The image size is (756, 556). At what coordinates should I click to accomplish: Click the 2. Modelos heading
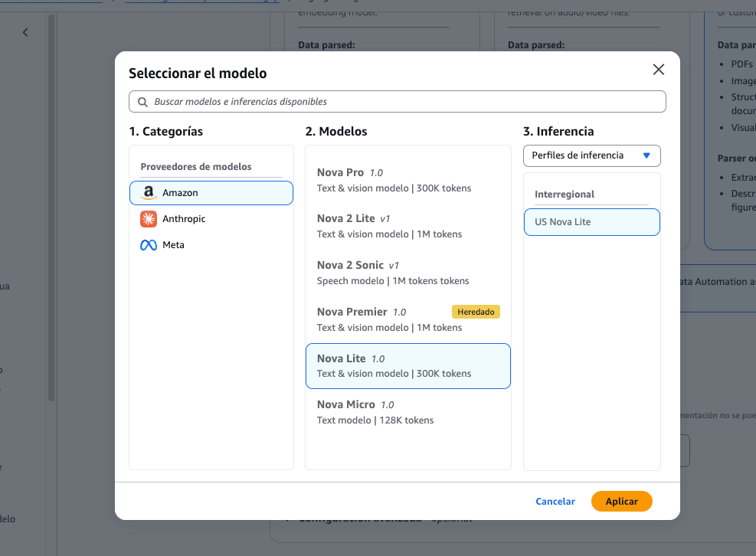[336, 132]
